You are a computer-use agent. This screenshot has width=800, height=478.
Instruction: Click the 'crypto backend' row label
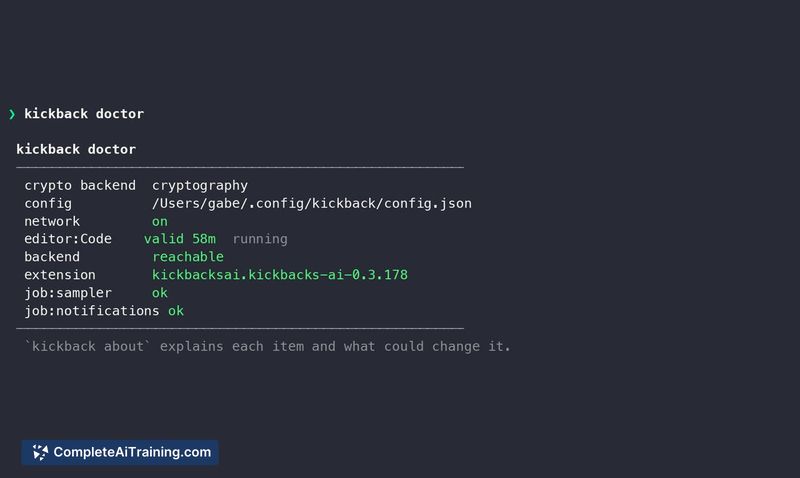[x=80, y=186]
